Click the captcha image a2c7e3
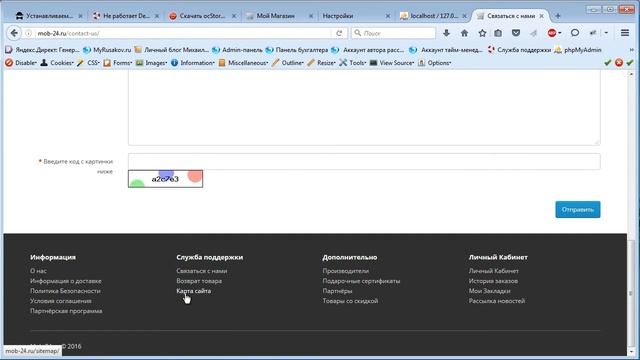The width and height of the screenshot is (640, 360). pos(165,179)
